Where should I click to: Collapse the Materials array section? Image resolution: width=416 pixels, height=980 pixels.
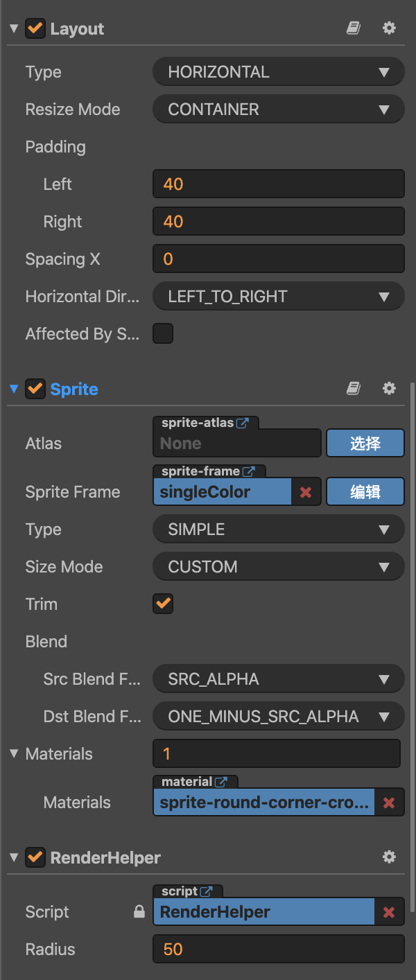[x=14, y=754]
